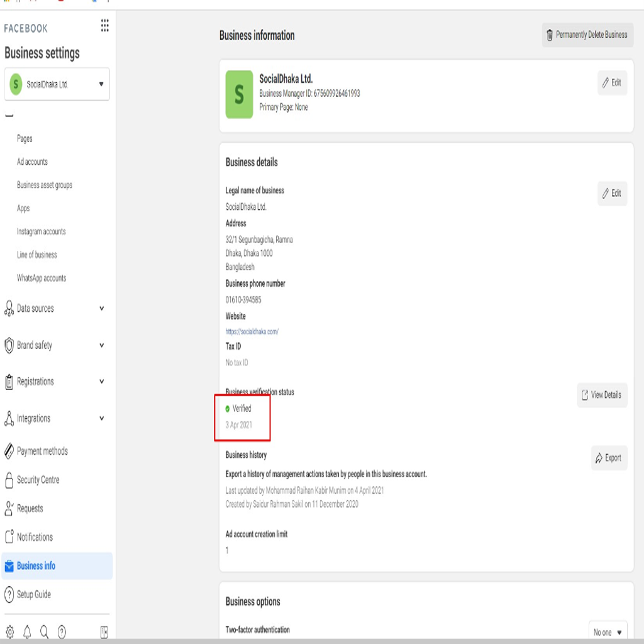Click the Security Centre lock icon
644x644 pixels.
tap(9, 480)
